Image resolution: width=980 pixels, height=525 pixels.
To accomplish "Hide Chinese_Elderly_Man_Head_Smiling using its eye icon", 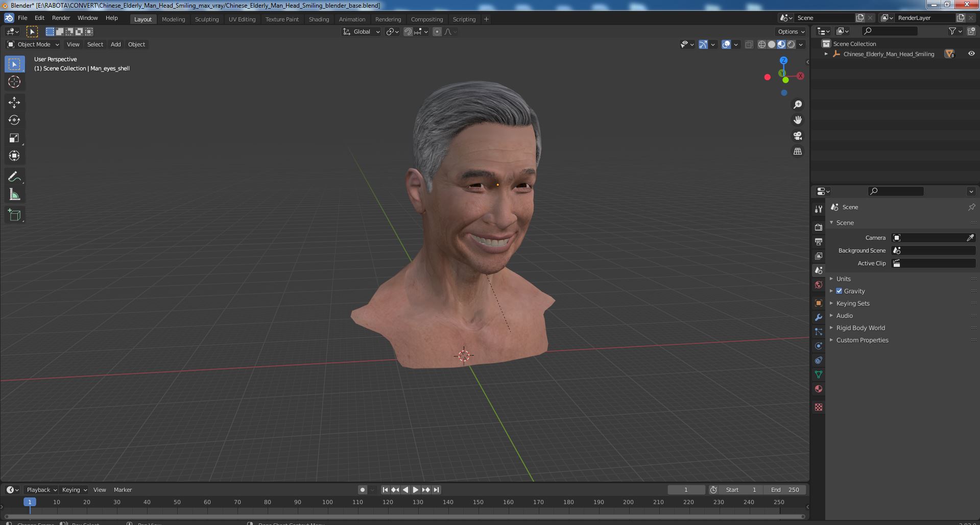I will click(971, 54).
